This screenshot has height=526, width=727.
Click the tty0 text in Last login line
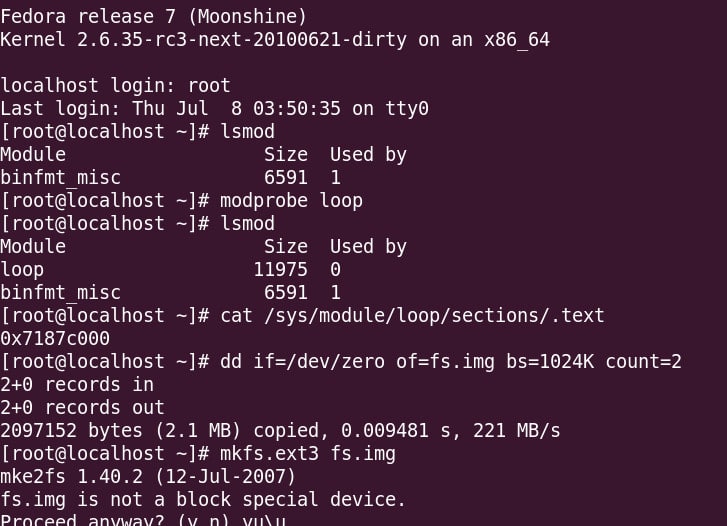pos(407,109)
